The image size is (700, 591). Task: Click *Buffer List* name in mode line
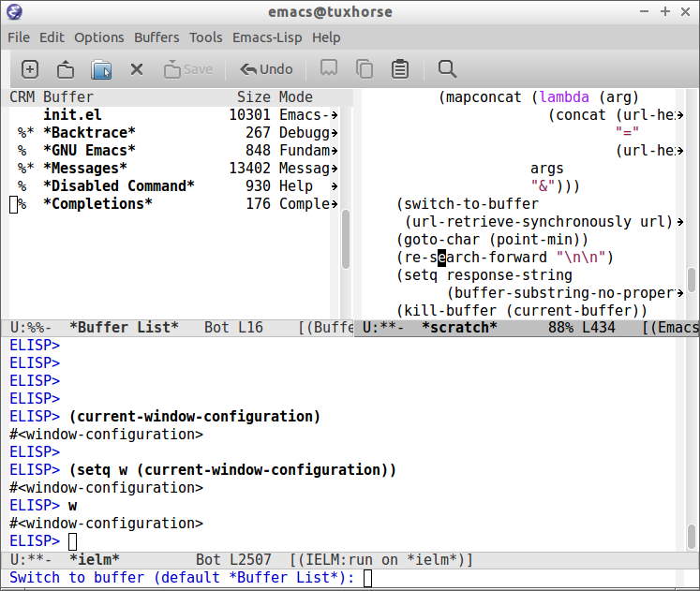[124, 328]
